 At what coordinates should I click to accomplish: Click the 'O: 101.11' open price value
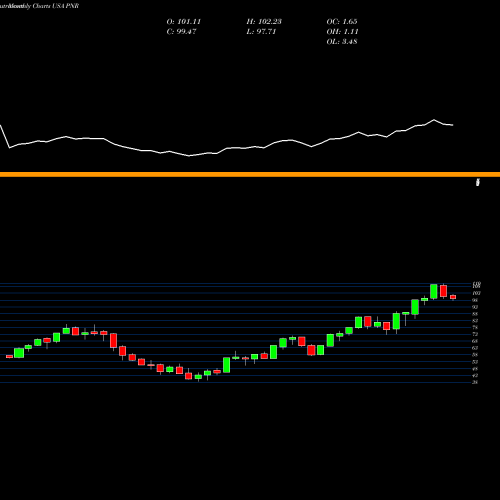tap(184, 22)
